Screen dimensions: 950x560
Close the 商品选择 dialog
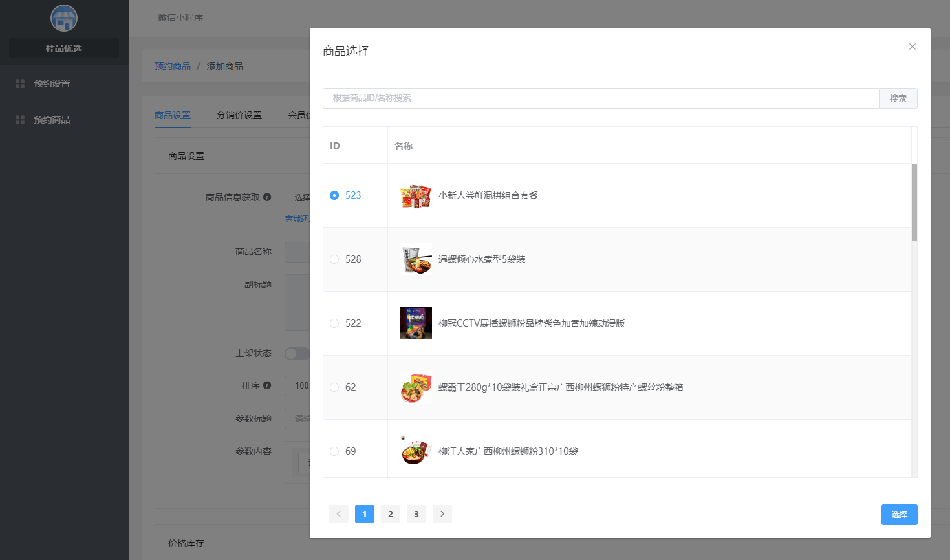[912, 47]
